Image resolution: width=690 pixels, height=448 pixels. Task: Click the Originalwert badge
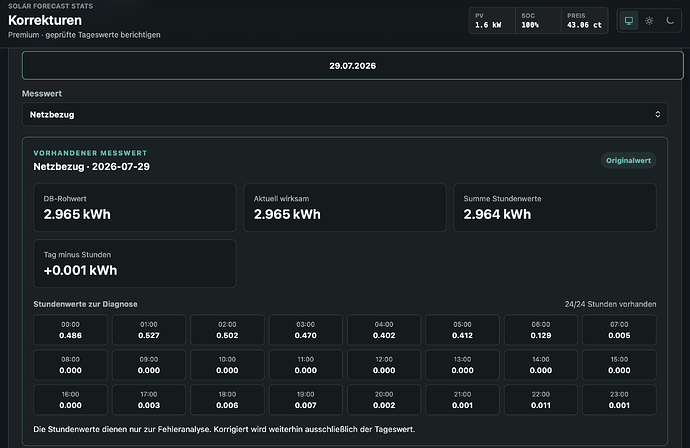tap(628, 161)
